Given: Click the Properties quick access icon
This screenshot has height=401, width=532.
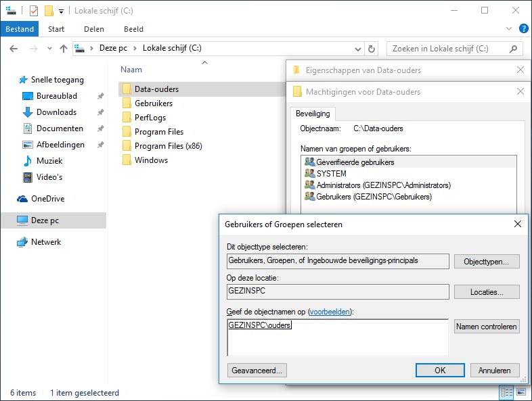Looking at the screenshot, I should coord(34,11).
